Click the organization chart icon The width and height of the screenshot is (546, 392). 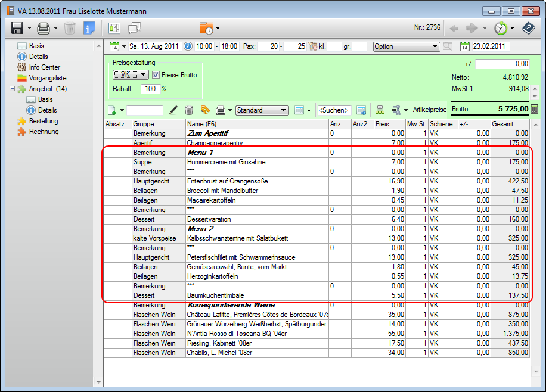point(379,110)
